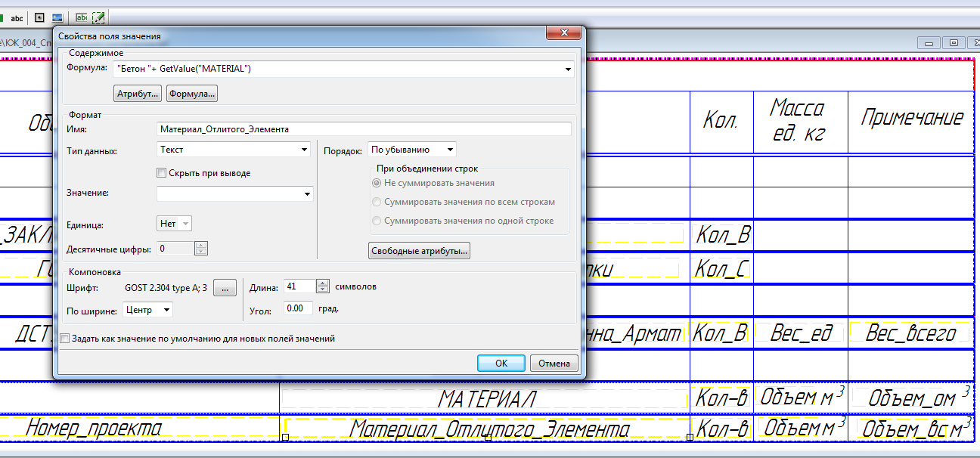Toggle set as default for new fields checkbox
Screen dimensions: 980x458
click(65, 339)
